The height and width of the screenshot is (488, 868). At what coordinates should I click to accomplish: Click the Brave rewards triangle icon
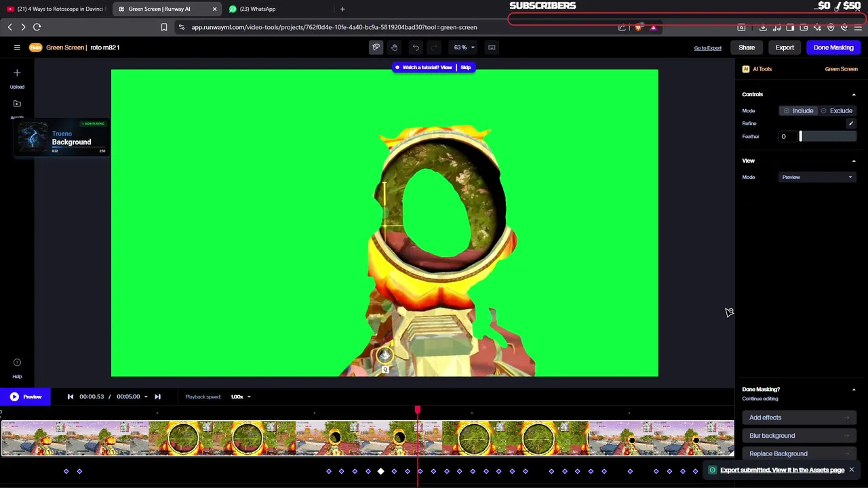pyautogui.click(x=653, y=27)
